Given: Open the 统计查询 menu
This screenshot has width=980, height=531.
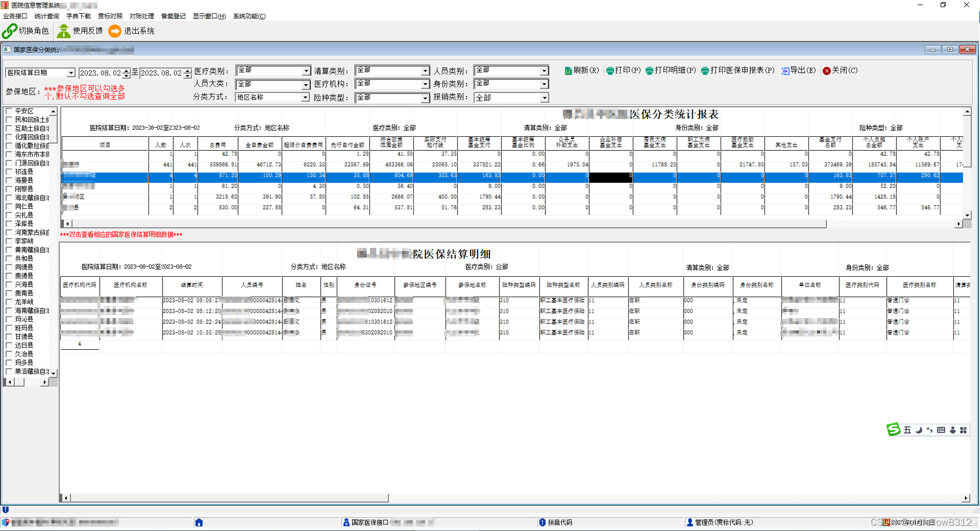Looking at the screenshot, I should coord(47,16).
